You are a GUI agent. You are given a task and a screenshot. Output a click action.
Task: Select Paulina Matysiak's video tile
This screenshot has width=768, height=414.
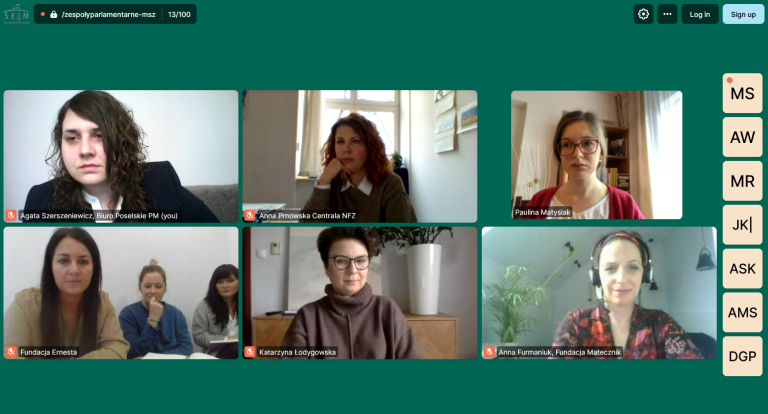597,155
